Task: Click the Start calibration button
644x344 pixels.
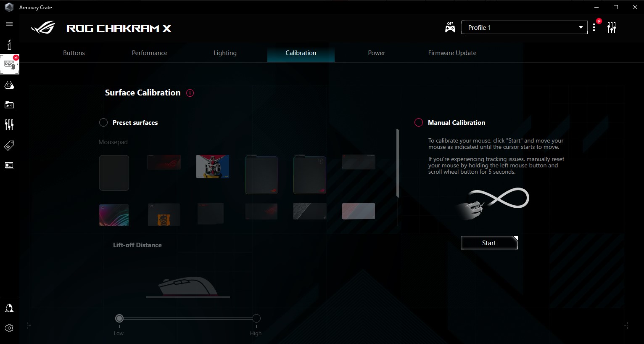Action: [489, 243]
